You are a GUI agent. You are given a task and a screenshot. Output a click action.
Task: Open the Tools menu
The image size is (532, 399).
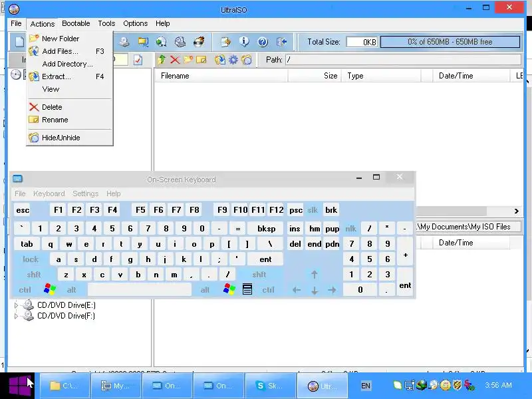tap(106, 23)
